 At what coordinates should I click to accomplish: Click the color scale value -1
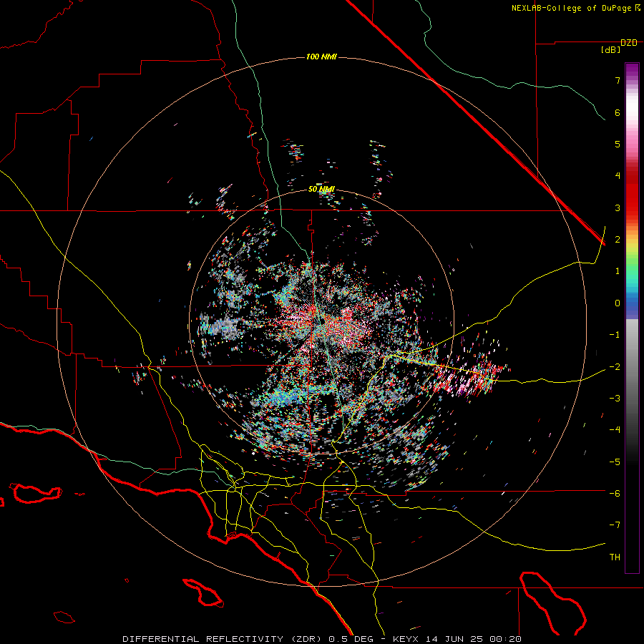click(x=615, y=335)
